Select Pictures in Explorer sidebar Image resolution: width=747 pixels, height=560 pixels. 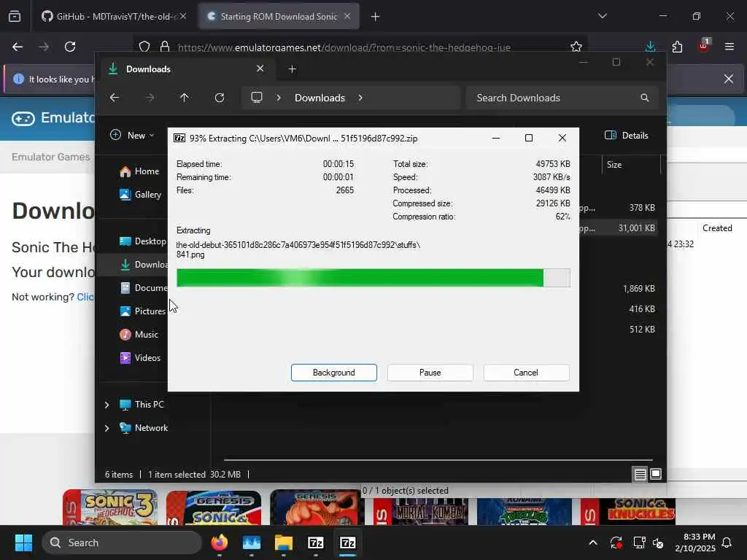tap(142, 311)
